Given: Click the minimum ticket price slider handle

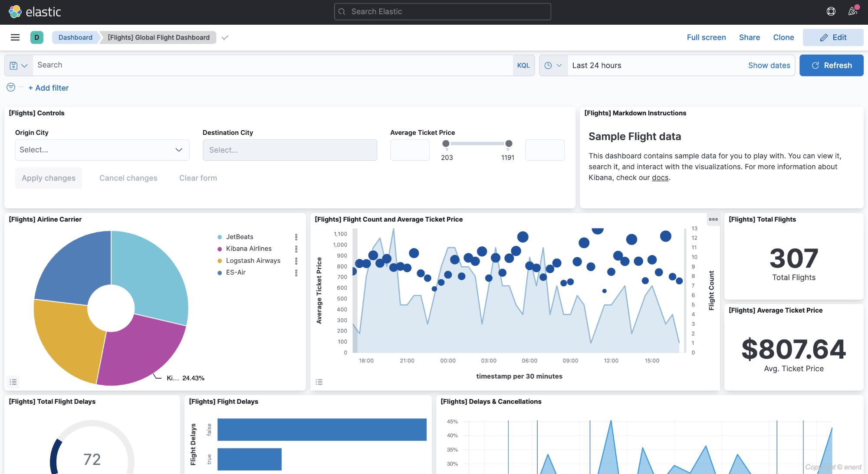Looking at the screenshot, I should coord(446,144).
